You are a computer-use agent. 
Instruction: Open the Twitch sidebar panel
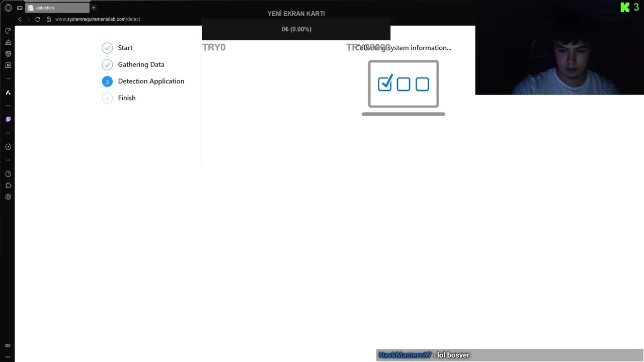point(8,119)
